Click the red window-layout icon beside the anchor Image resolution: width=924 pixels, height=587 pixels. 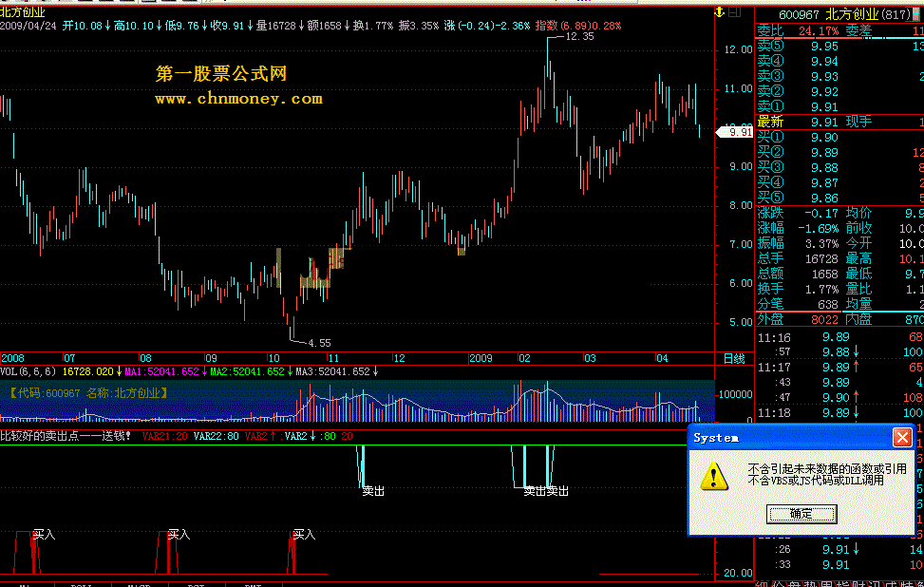pos(735,11)
